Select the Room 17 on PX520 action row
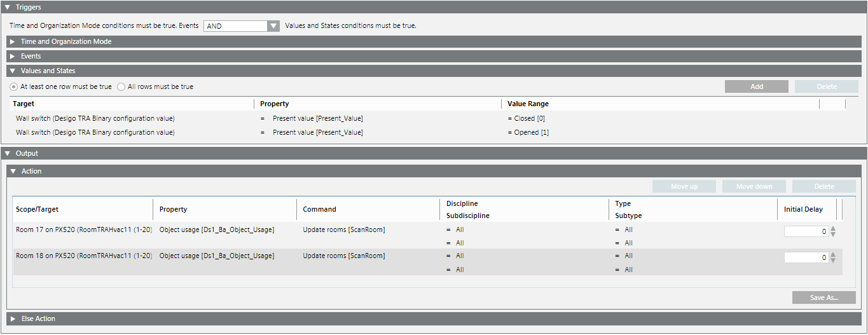Screen dimensions: 868x335 pyautogui.click(x=84, y=229)
